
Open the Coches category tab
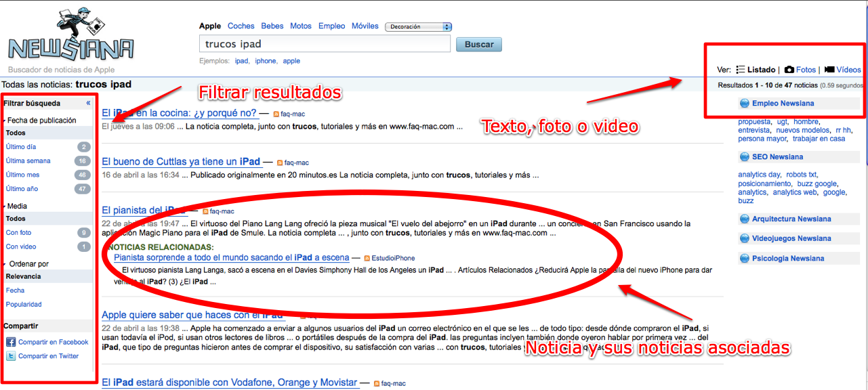point(241,26)
